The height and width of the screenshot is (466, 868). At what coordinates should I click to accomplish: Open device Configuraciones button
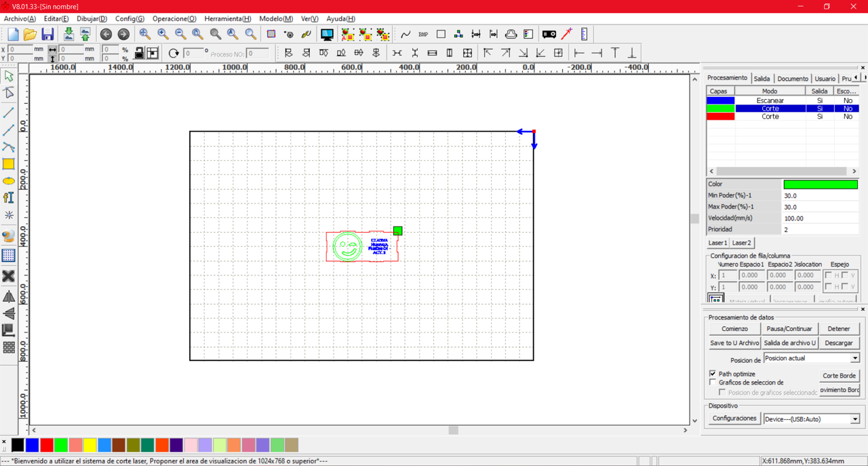[x=734, y=419]
